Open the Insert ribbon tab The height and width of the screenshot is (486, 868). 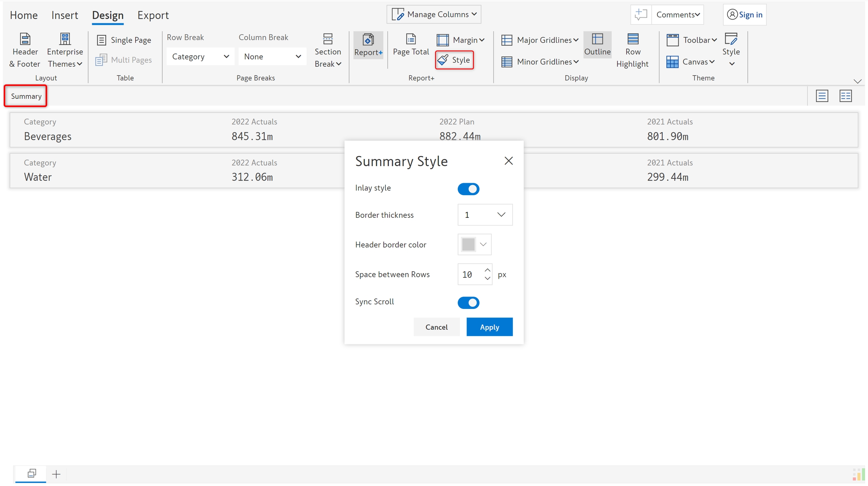click(64, 15)
